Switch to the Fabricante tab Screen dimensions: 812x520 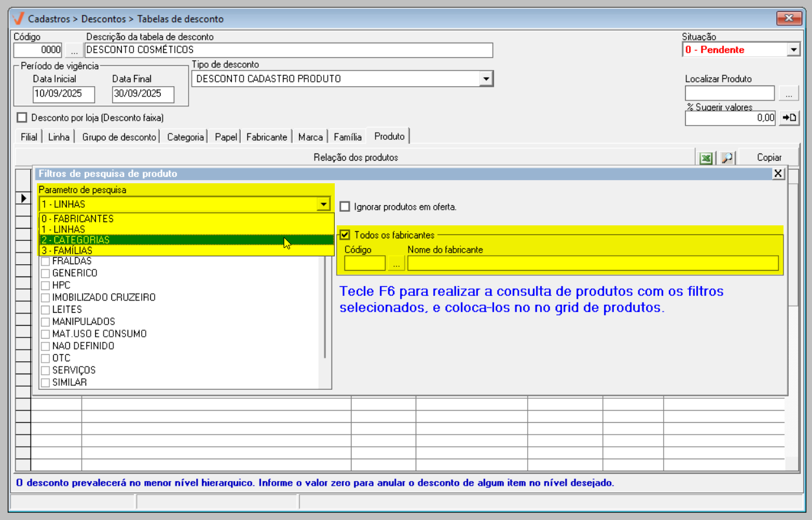pyautogui.click(x=266, y=137)
